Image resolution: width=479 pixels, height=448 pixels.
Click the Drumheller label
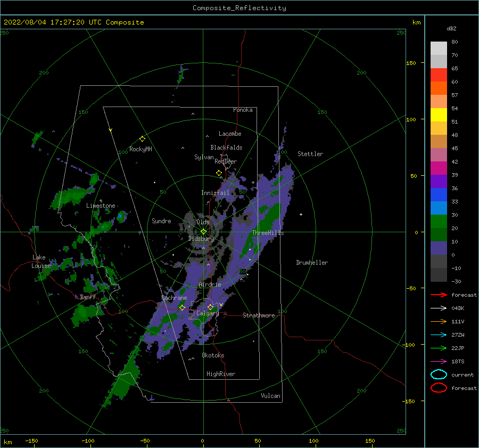point(312,263)
